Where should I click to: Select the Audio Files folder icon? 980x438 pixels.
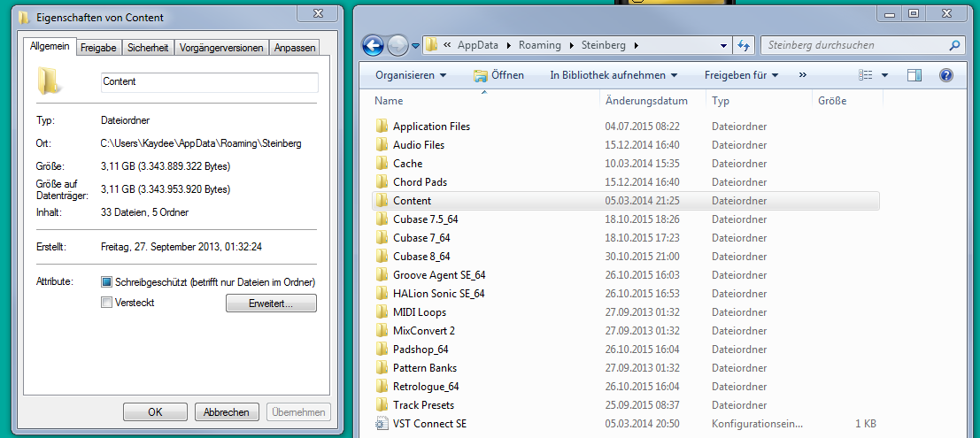tap(382, 145)
